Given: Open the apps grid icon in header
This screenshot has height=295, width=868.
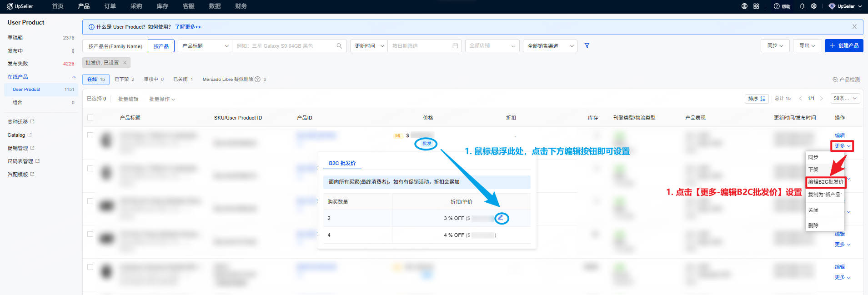Looking at the screenshot, I should 756,6.
